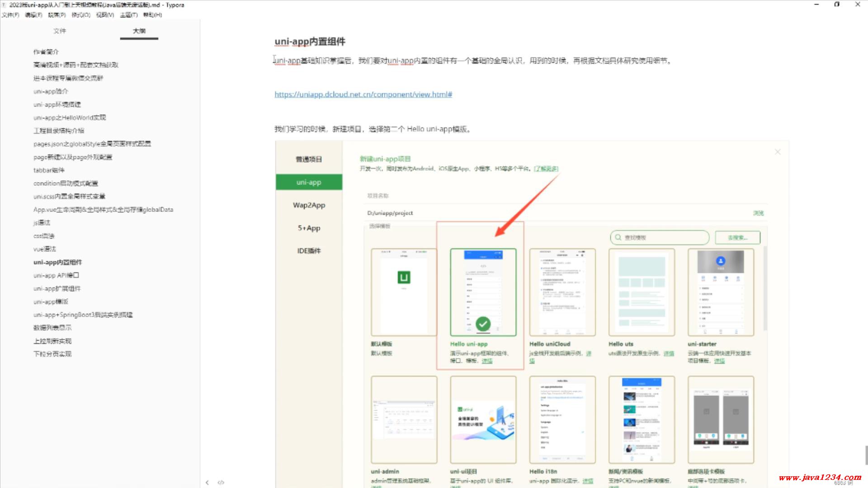The height and width of the screenshot is (488, 868).
Task: Click the word count in status corner
Action: coord(843,483)
